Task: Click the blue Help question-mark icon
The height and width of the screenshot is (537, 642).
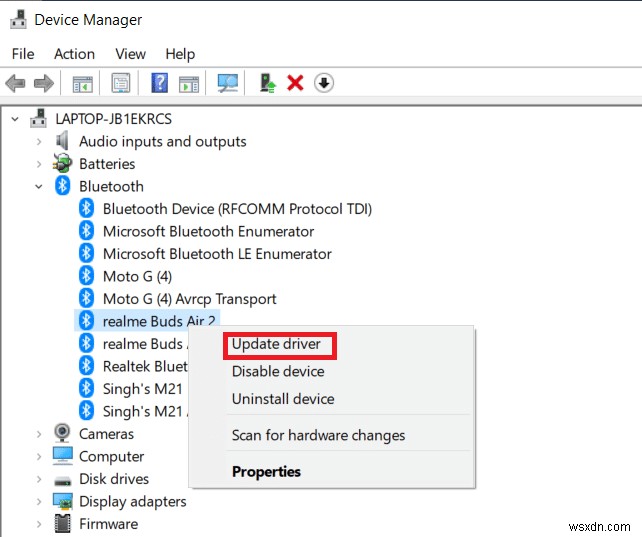Action: point(160,83)
